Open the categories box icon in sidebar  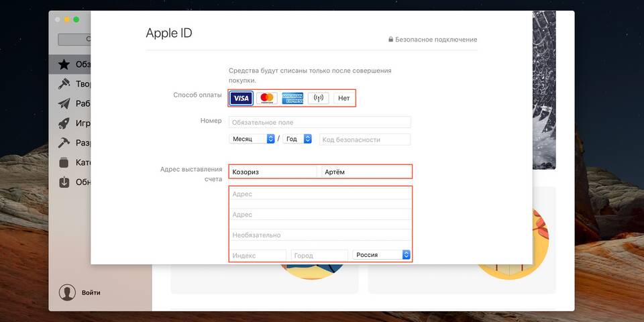coord(64,162)
